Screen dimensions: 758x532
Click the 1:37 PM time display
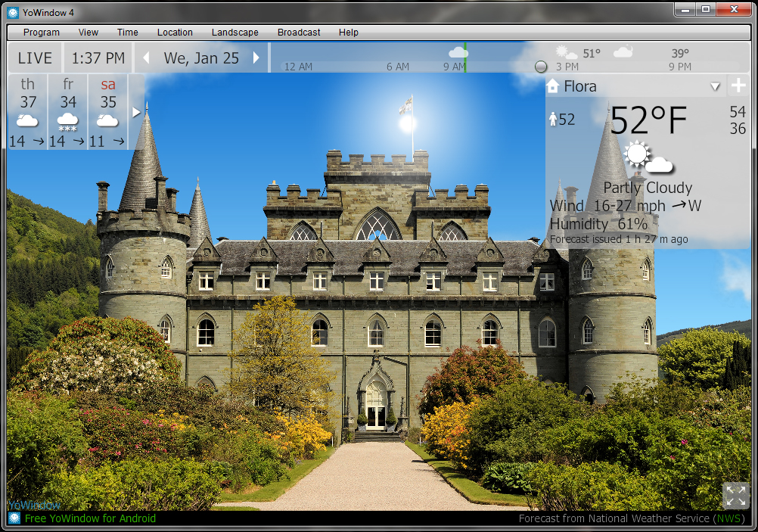tap(98, 58)
